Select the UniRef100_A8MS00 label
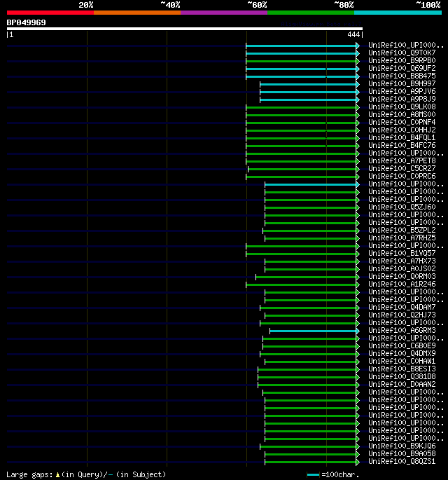Image resolution: width=448 pixels, height=480 pixels. tap(402, 114)
